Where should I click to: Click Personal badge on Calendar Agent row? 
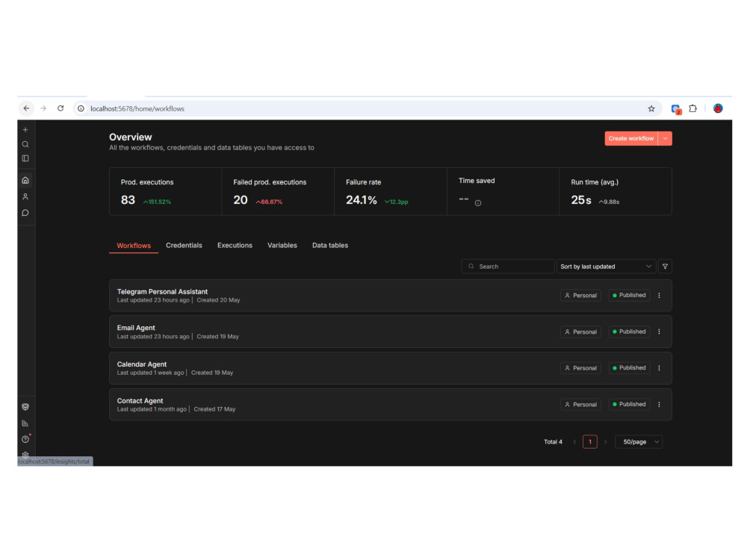(580, 368)
